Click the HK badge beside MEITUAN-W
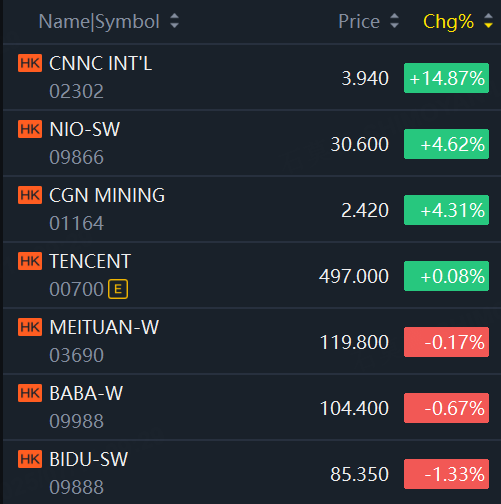This screenshot has width=501, height=504. [30, 327]
